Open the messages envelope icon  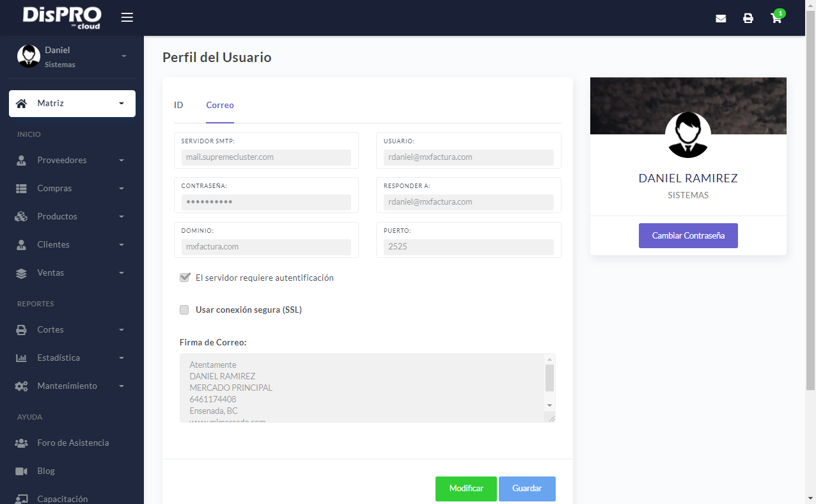click(721, 19)
